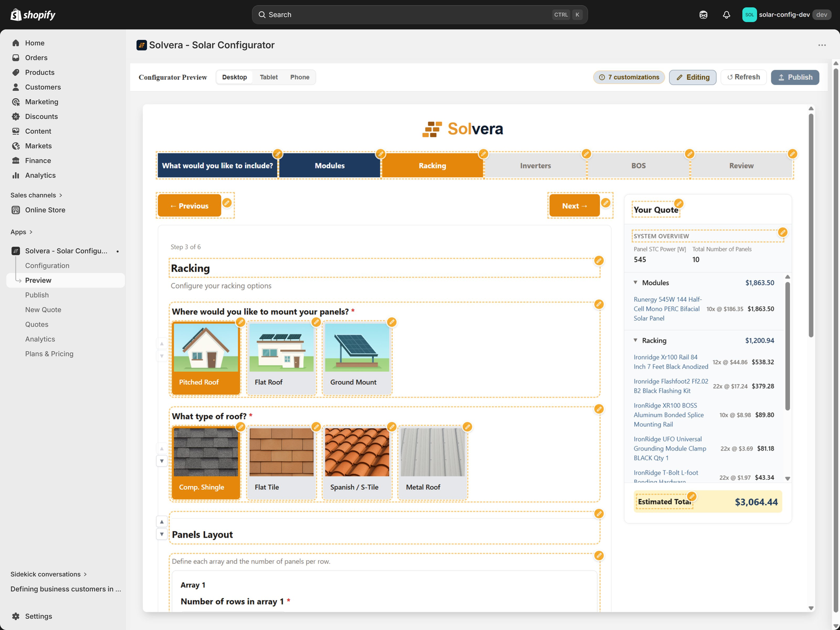This screenshot has height=630, width=840.
Task: Click the Discounts badge icon
Action: (16, 117)
